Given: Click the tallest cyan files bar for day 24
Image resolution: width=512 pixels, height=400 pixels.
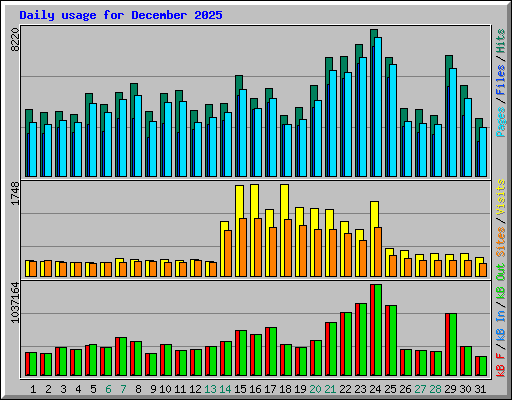Looking at the screenshot, I should click(378, 107).
